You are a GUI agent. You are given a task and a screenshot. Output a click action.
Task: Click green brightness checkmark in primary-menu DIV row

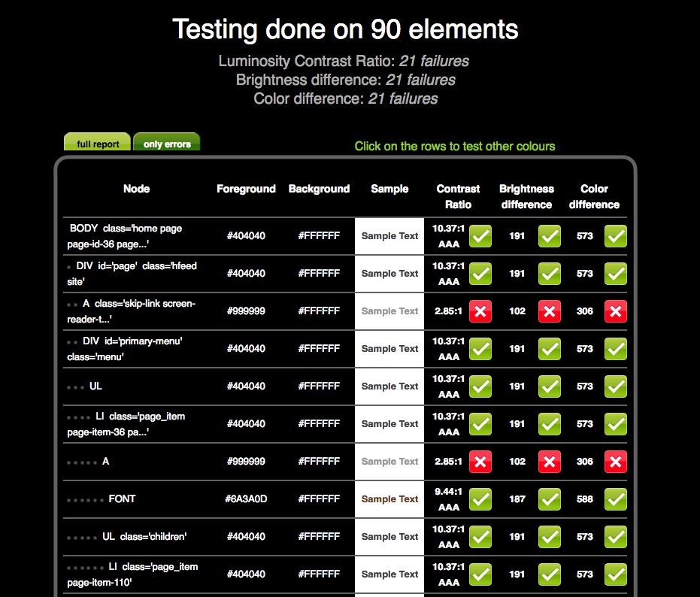550,349
